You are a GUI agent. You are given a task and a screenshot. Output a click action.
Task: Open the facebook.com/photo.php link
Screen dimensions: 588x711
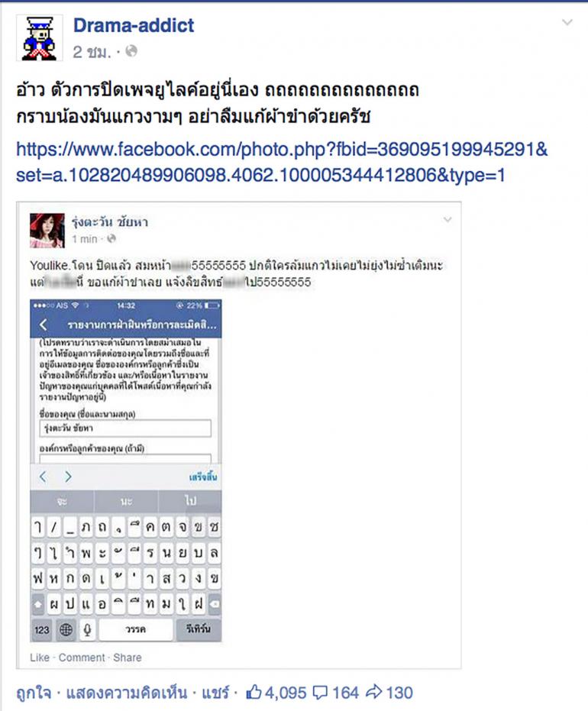[x=282, y=162]
